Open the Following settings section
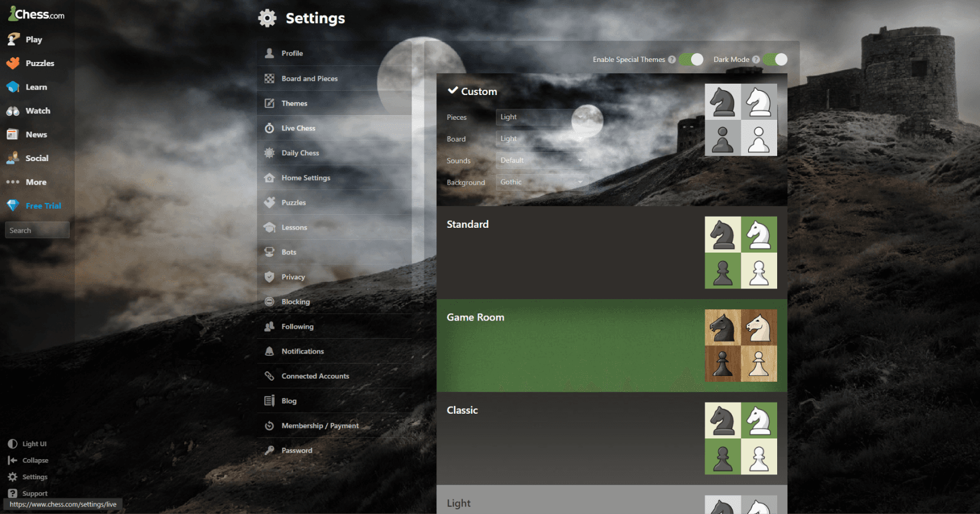 click(334, 326)
